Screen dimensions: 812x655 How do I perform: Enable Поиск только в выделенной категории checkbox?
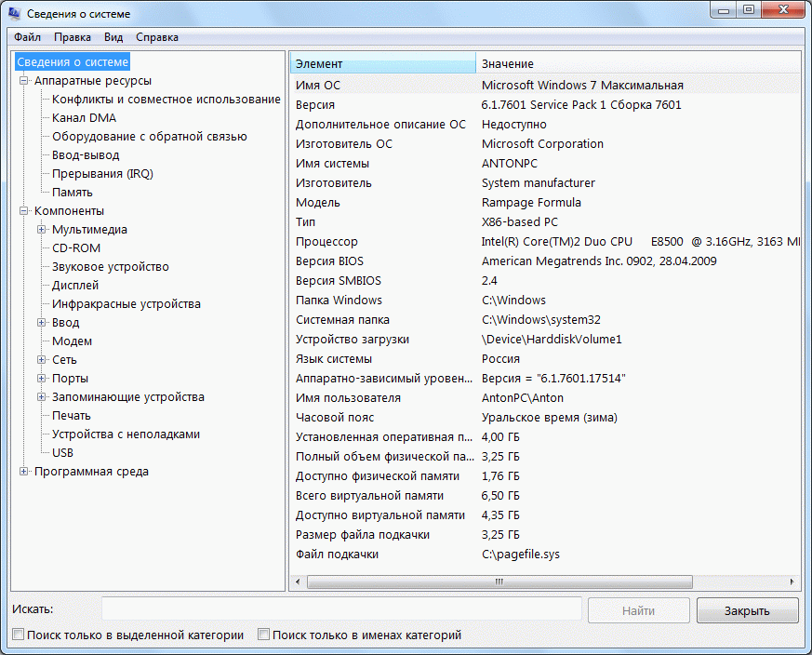pos(19,635)
